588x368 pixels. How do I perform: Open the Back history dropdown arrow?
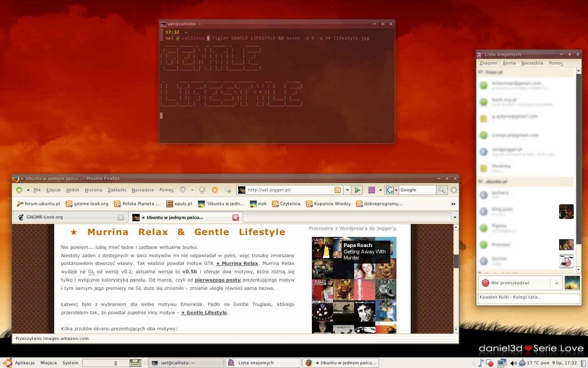[28, 190]
